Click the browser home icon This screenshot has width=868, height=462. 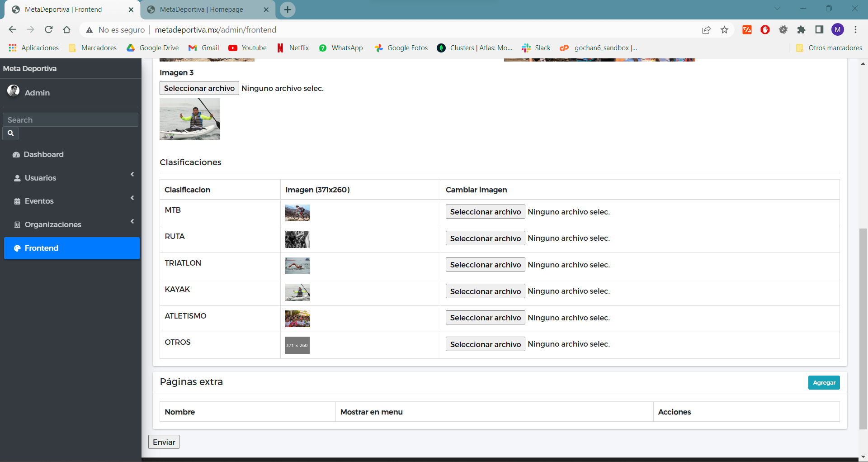tap(66, 30)
